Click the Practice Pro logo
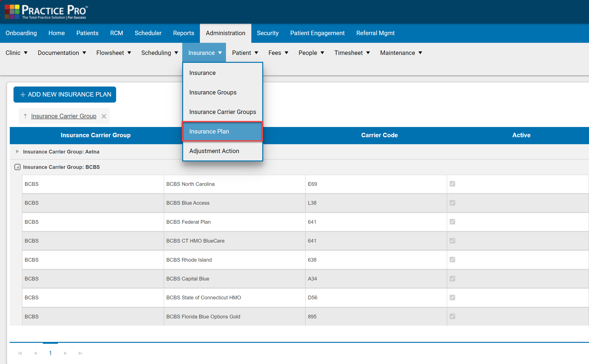This screenshot has width=589, height=364. (x=46, y=12)
